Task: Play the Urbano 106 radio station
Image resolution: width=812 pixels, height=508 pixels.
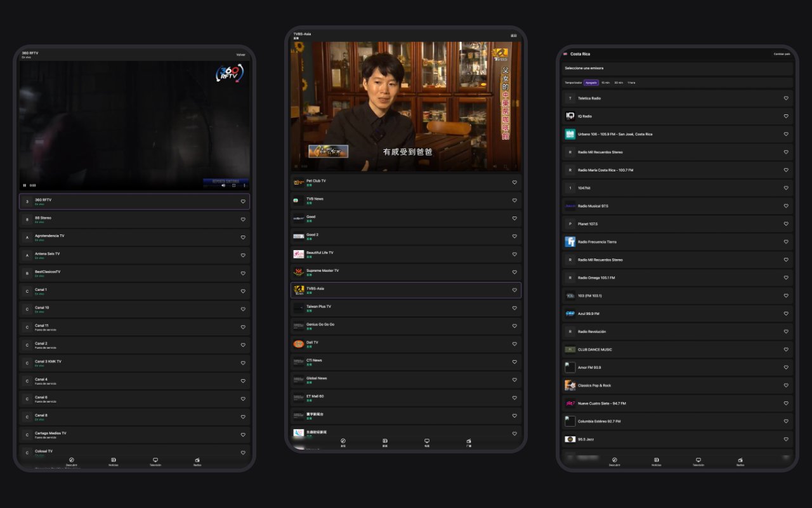Action: [678, 134]
